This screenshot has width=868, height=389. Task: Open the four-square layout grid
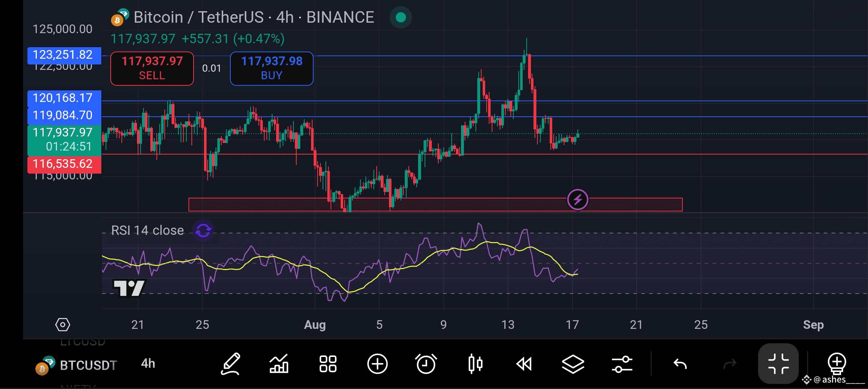click(328, 364)
